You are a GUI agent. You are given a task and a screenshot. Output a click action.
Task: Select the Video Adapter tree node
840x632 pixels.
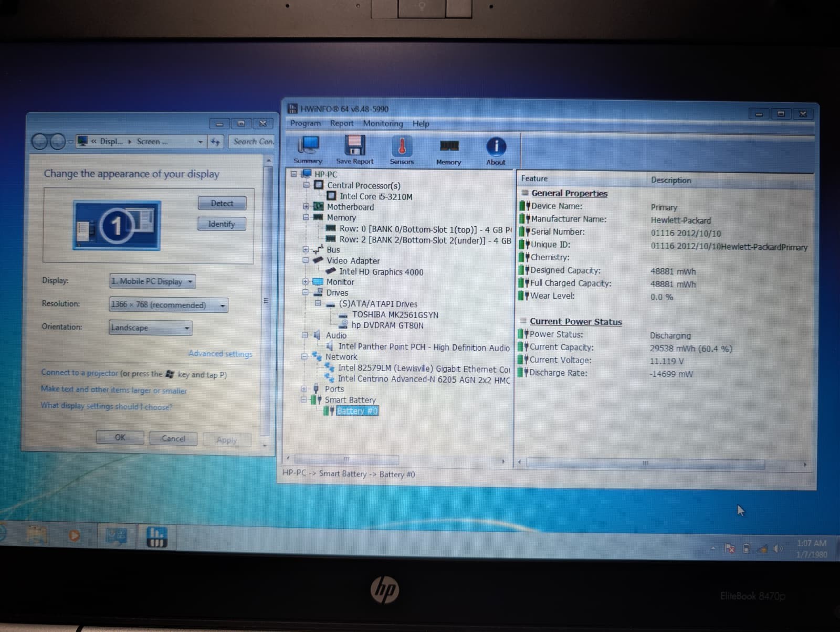pyautogui.click(x=353, y=261)
